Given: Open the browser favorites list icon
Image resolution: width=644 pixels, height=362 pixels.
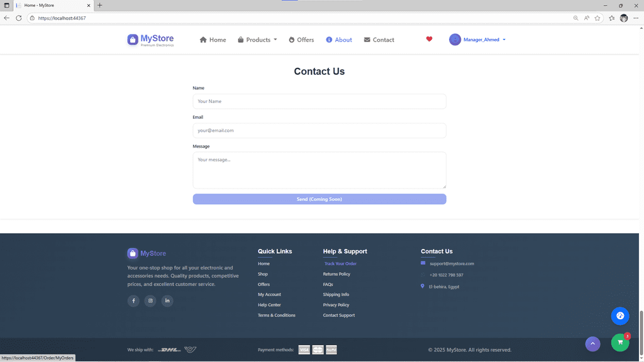Looking at the screenshot, I should [x=611, y=18].
